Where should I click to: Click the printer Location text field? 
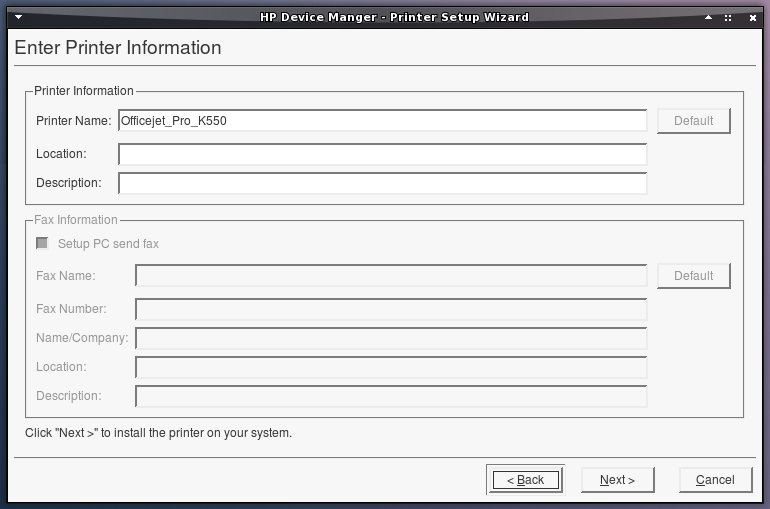pyautogui.click(x=383, y=154)
